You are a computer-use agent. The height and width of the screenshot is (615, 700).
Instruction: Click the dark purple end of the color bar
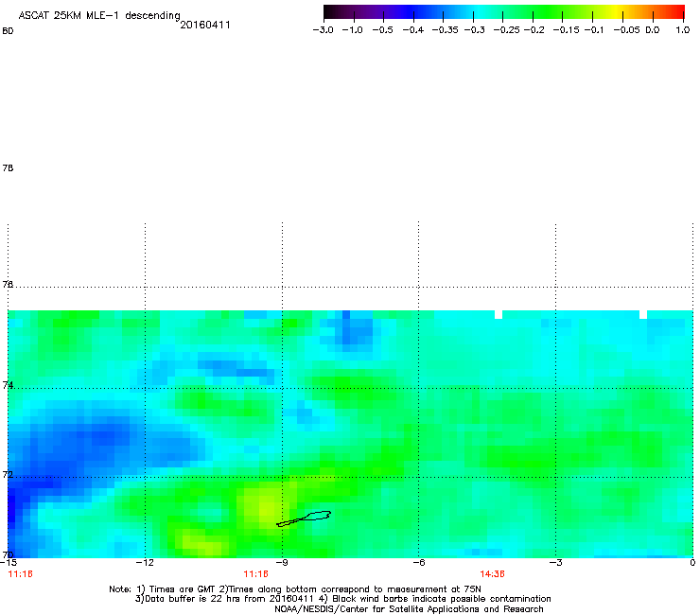(331, 12)
